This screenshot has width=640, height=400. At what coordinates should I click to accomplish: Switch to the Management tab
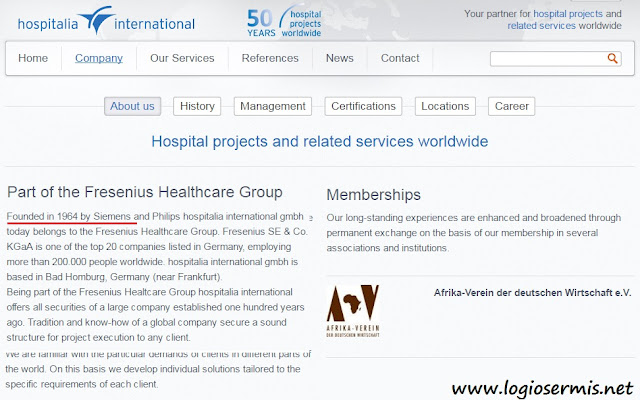click(273, 106)
